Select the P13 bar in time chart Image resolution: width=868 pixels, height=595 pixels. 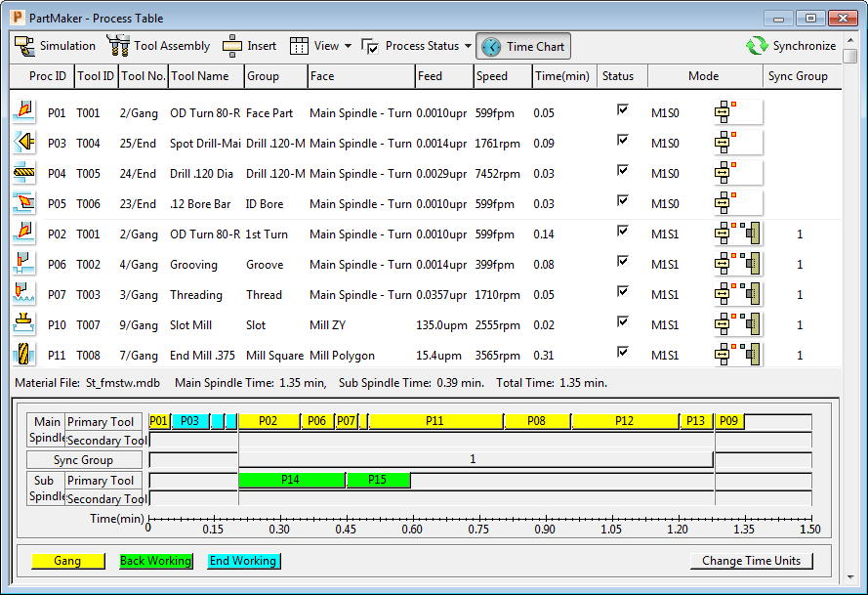(696, 421)
